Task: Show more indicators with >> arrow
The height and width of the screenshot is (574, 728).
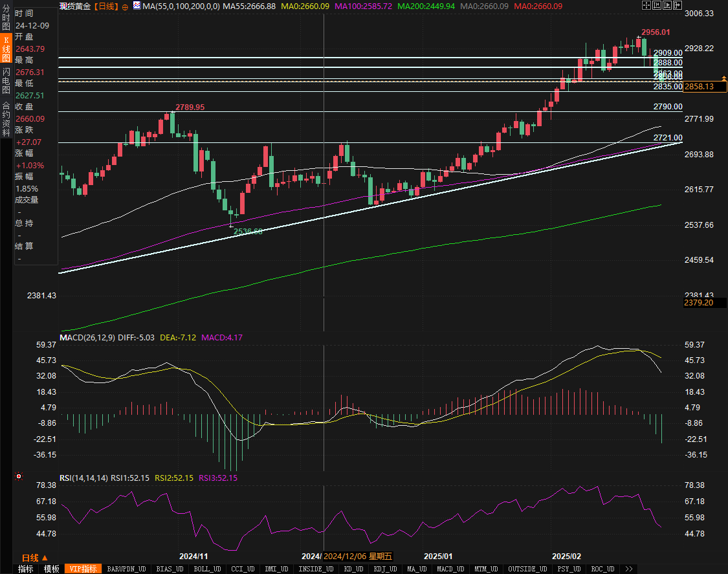Action: (628, 569)
